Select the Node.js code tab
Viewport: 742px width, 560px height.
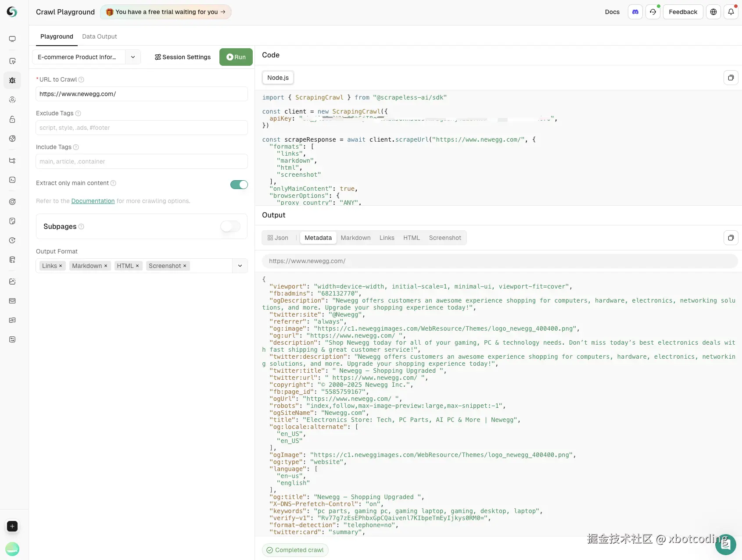(x=278, y=78)
